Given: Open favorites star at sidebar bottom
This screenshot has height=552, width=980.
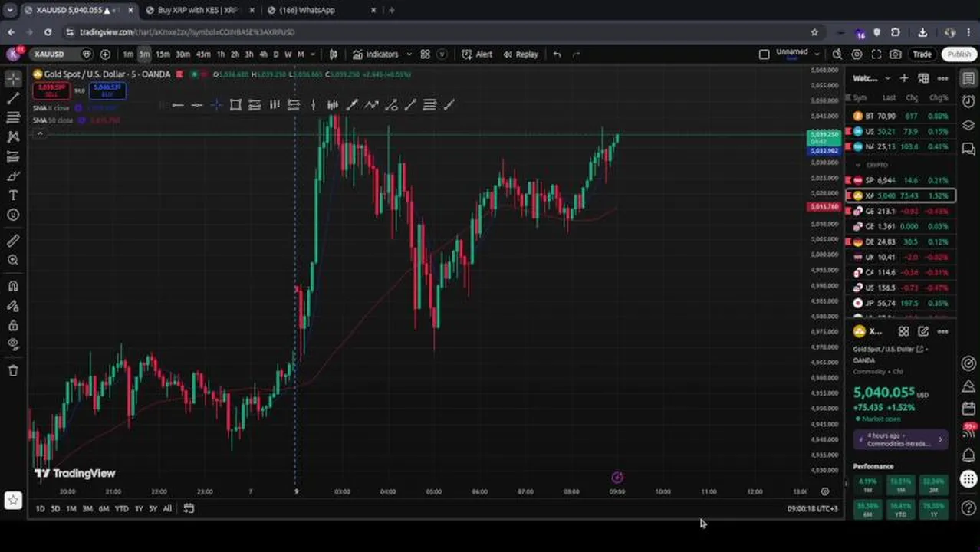Looking at the screenshot, I should point(13,501).
